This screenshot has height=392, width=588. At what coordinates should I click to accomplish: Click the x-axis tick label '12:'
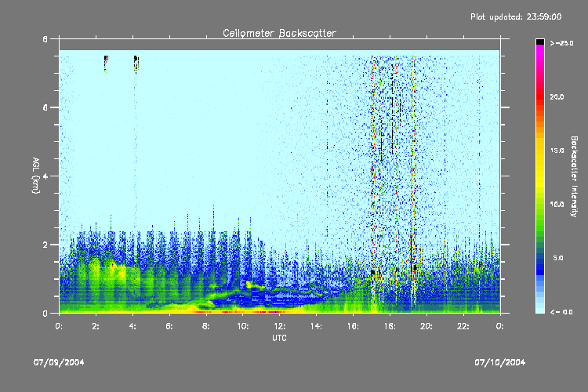[279, 326]
